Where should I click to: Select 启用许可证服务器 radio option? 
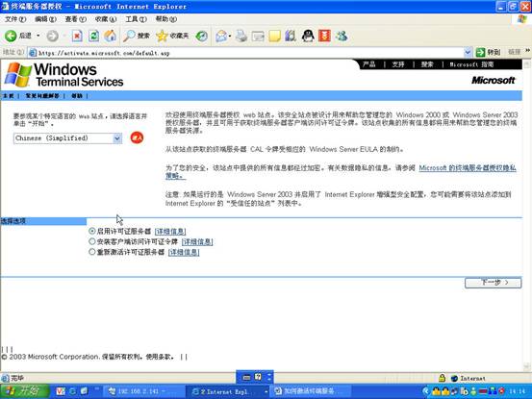(92, 231)
